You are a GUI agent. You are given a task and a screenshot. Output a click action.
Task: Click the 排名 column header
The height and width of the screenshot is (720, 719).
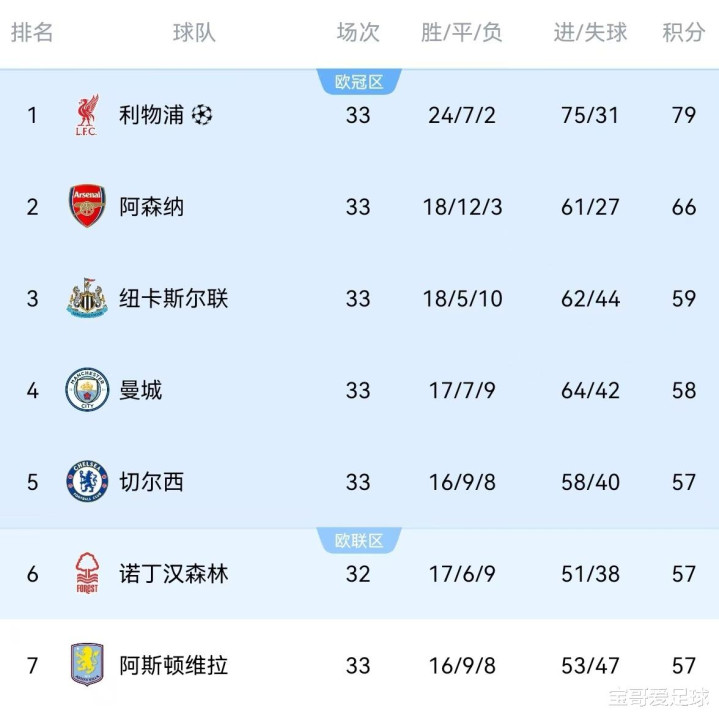pyautogui.click(x=32, y=33)
